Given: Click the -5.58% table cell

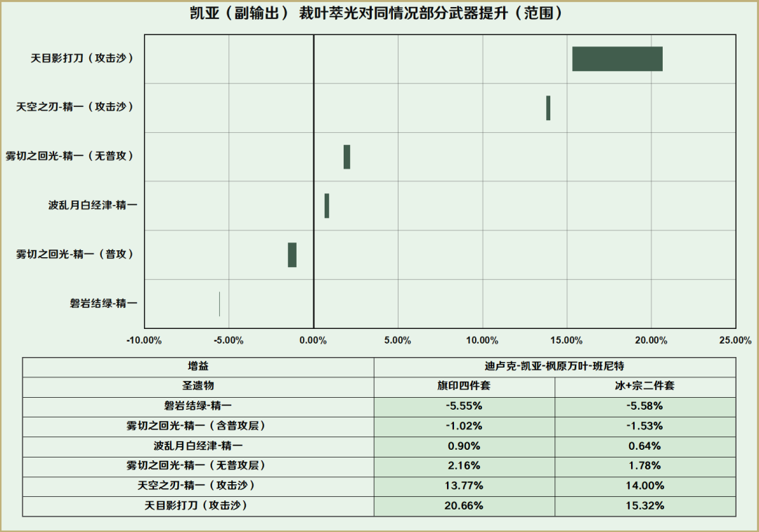Looking at the screenshot, I should [645, 406].
